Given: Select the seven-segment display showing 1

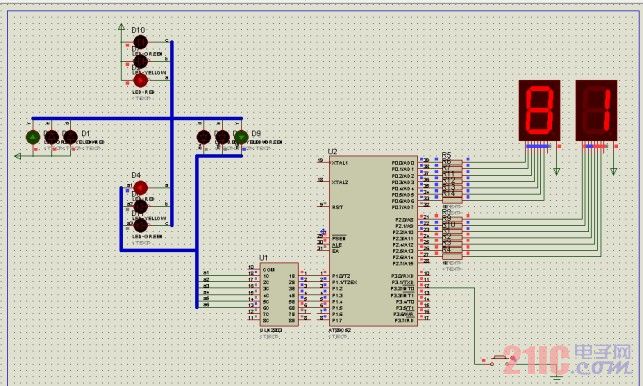Looking at the screenshot, I should point(596,110).
